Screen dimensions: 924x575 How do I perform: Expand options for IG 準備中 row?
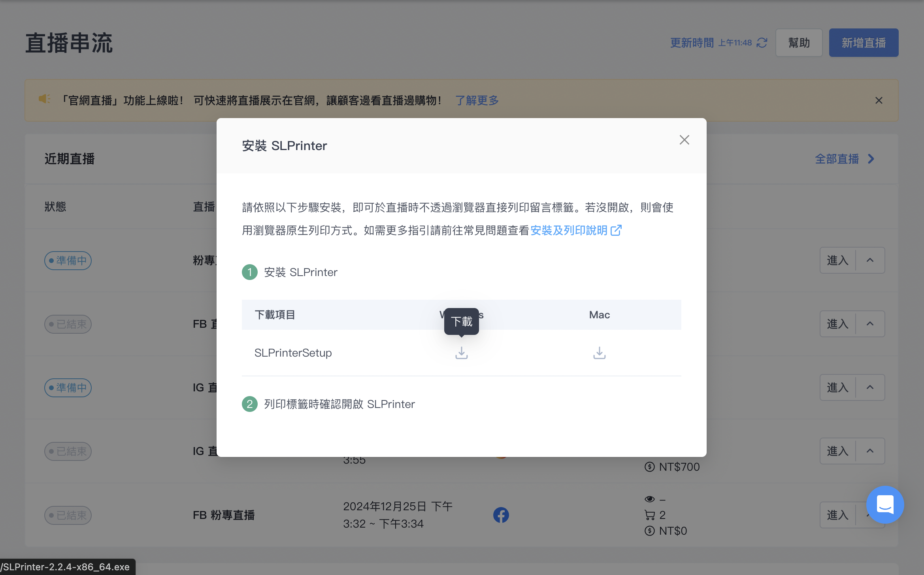[x=870, y=387]
